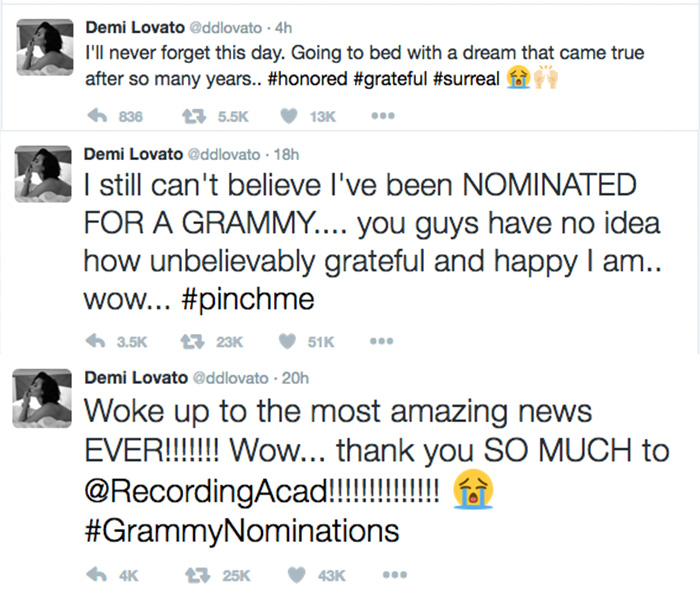Reply to the 'Woke up' tweet
700x612 pixels.
tap(97, 575)
